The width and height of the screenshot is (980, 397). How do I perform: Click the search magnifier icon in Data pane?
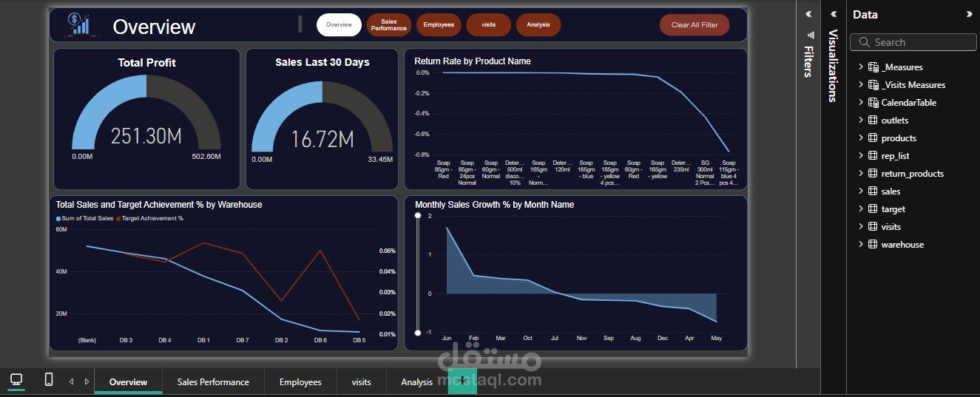pos(865,42)
